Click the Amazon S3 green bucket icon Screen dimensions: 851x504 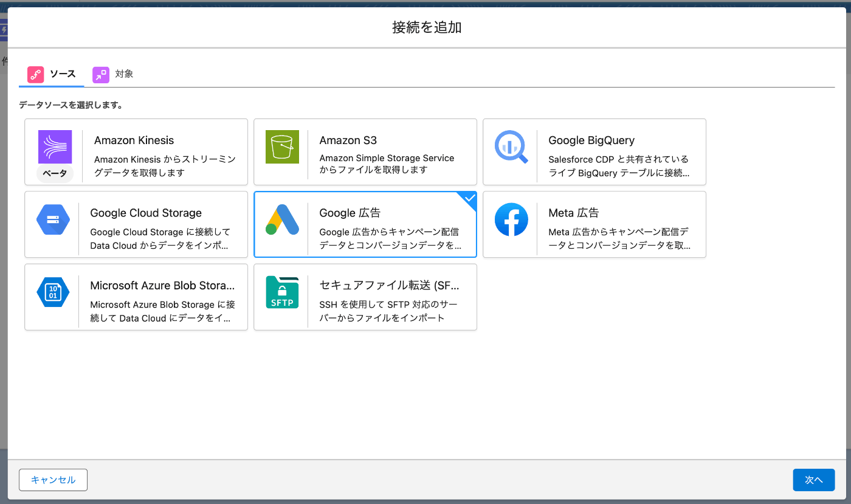(x=282, y=147)
